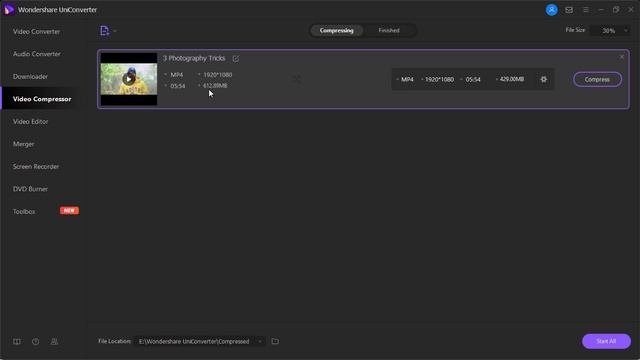Rename the 3 Photography Tricks title
The height and width of the screenshot is (360, 640).
click(x=236, y=59)
